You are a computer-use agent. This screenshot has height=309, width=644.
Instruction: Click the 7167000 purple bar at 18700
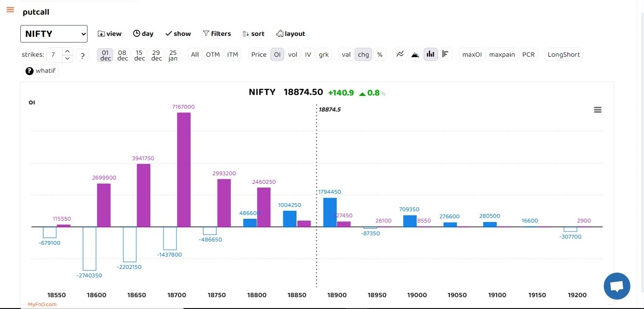tap(184, 169)
